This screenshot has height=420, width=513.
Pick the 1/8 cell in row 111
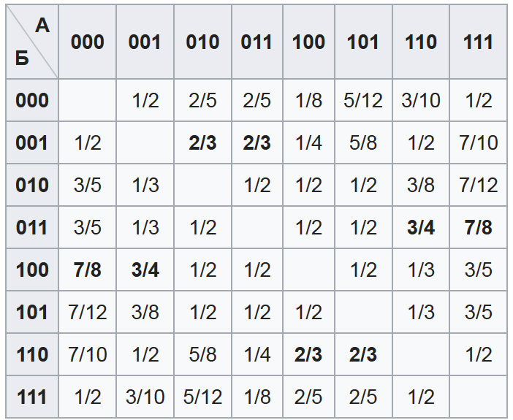[x=256, y=397]
